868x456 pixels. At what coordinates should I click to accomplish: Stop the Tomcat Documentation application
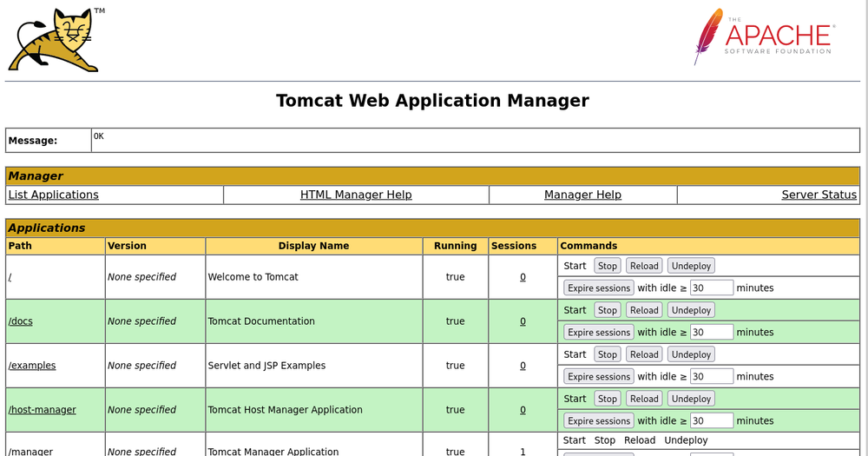pyautogui.click(x=608, y=310)
